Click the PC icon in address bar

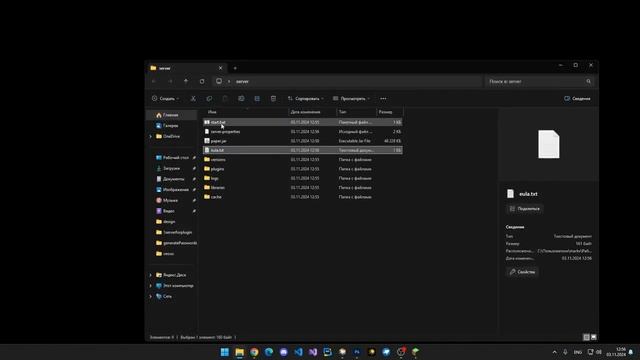(x=219, y=81)
